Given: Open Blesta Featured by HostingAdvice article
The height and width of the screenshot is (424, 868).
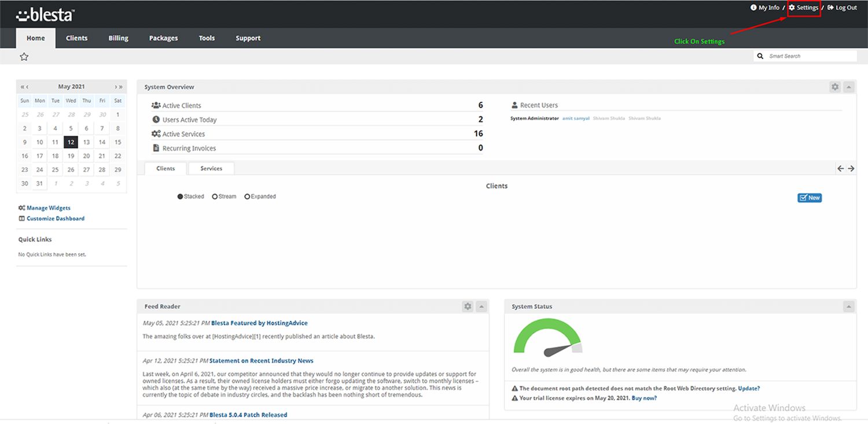Looking at the screenshot, I should coord(259,323).
